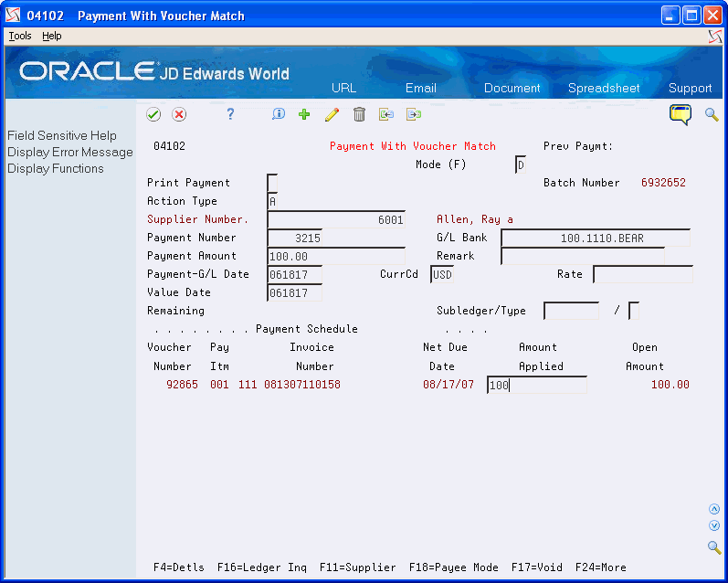Click the Supplier Number field showing 6001
This screenshot has width=728, height=583.
336,219
